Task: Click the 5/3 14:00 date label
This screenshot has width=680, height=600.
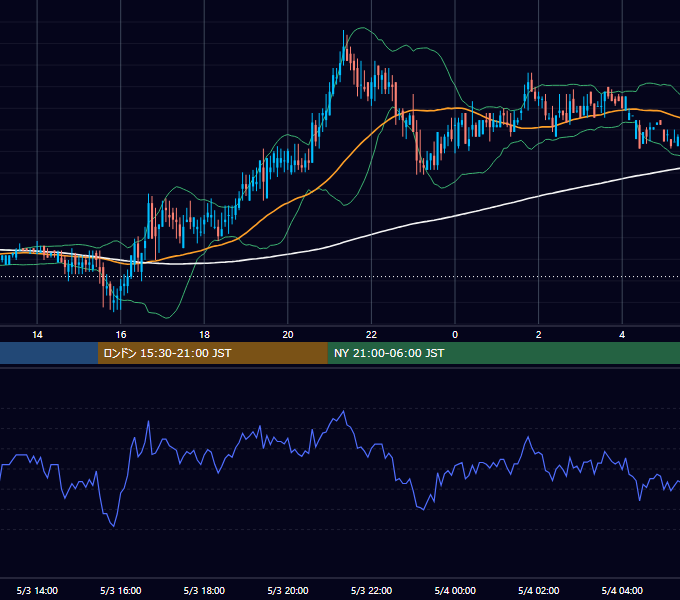Action: click(x=37, y=590)
